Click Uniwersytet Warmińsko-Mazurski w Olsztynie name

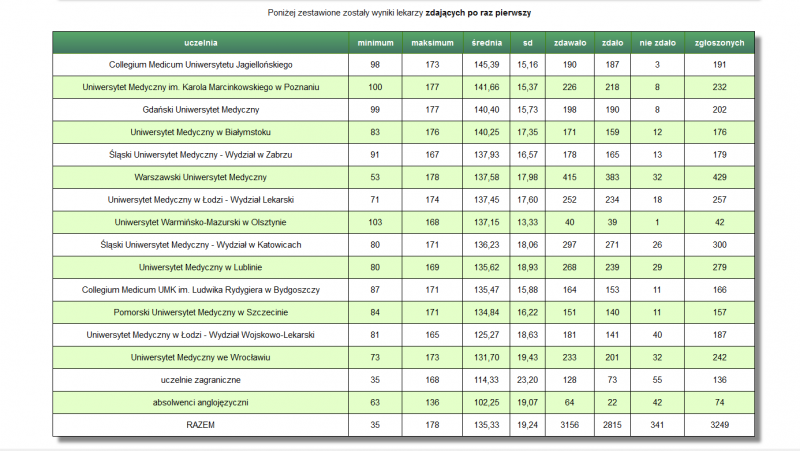pyautogui.click(x=201, y=222)
